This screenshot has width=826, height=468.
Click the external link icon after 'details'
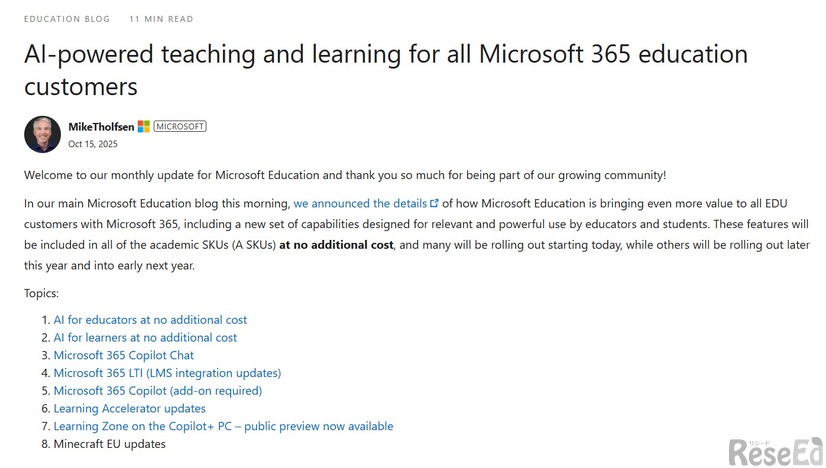tap(434, 203)
